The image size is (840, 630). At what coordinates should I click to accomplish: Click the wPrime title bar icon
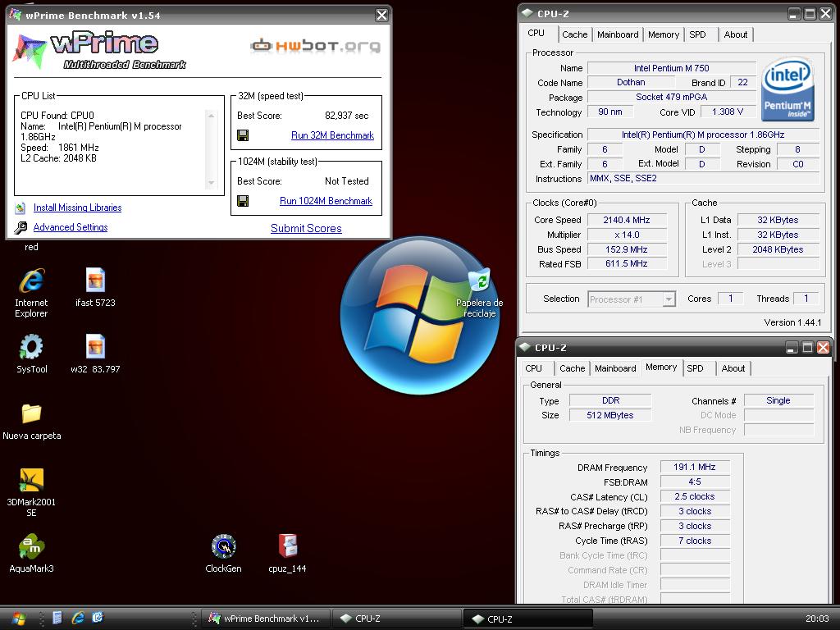pyautogui.click(x=15, y=15)
